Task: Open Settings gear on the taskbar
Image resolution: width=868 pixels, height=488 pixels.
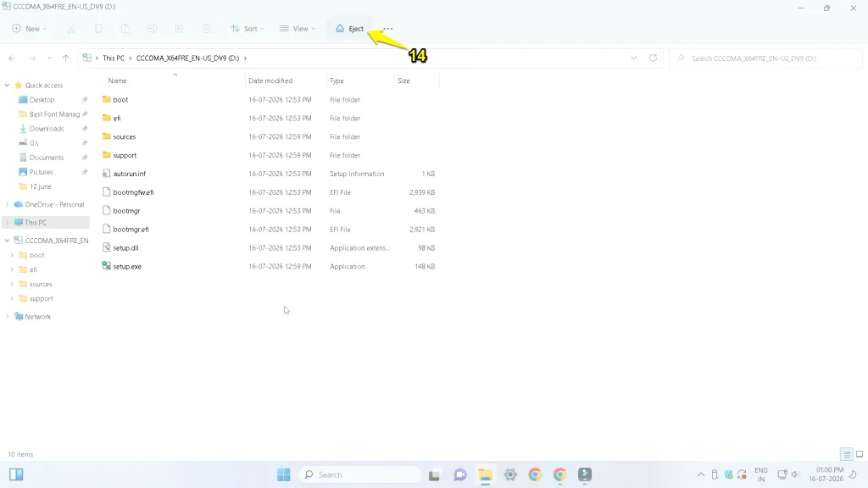Action: (x=509, y=474)
